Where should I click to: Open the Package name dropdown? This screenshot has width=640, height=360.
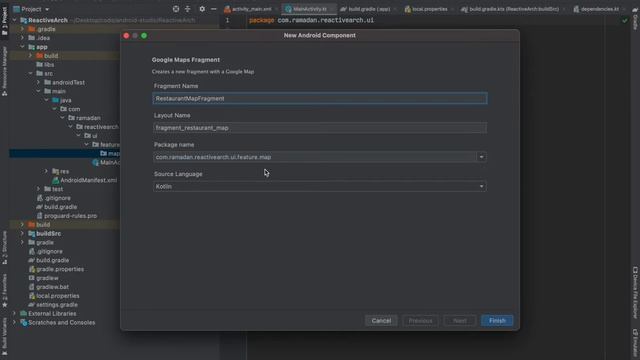pos(481,157)
